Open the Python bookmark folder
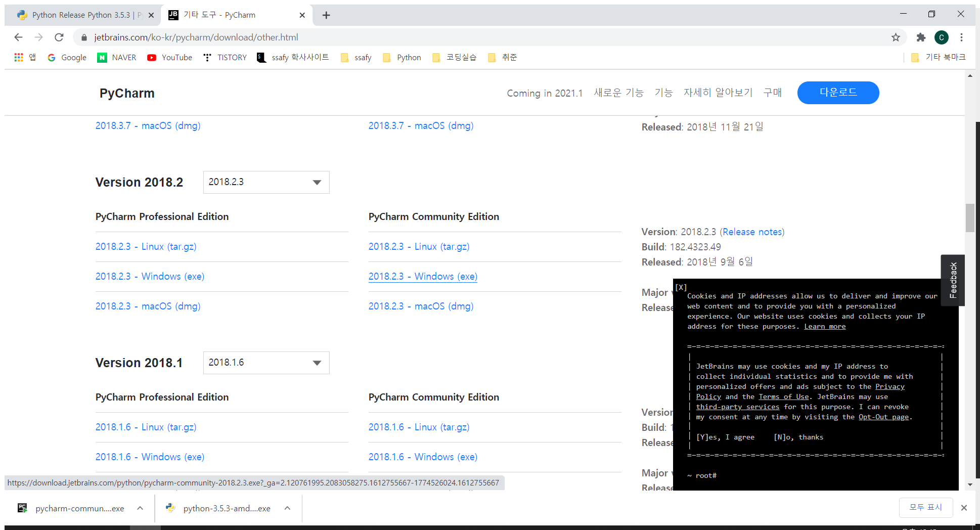The height and width of the screenshot is (530, 980). click(x=402, y=57)
